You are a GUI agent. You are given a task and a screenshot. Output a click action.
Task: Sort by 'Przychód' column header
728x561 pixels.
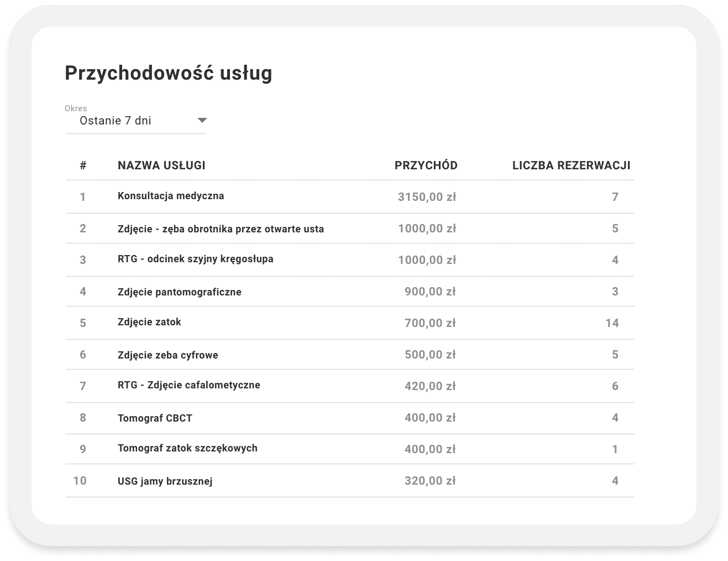[x=426, y=165]
